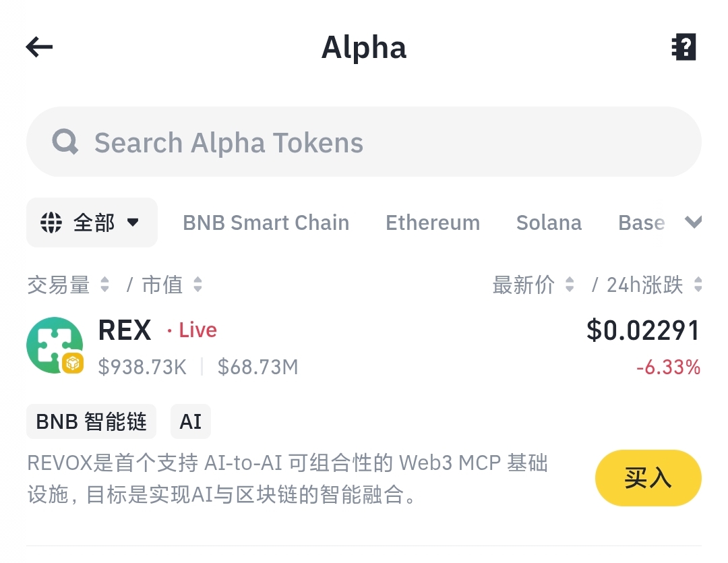This screenshot has width=728, height=563.
Task: Open the 全部 chain filter dropdown
Action: [x=92, y=223]
